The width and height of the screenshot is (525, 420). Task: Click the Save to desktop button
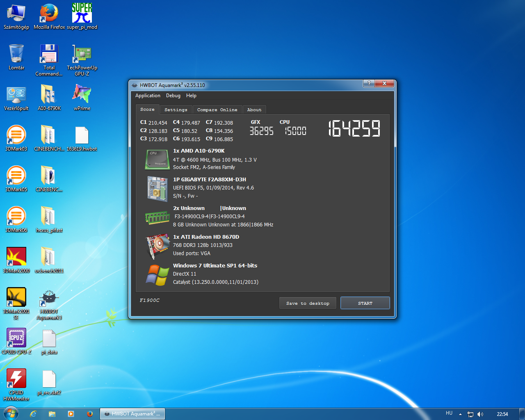click(x=308, y=303)
